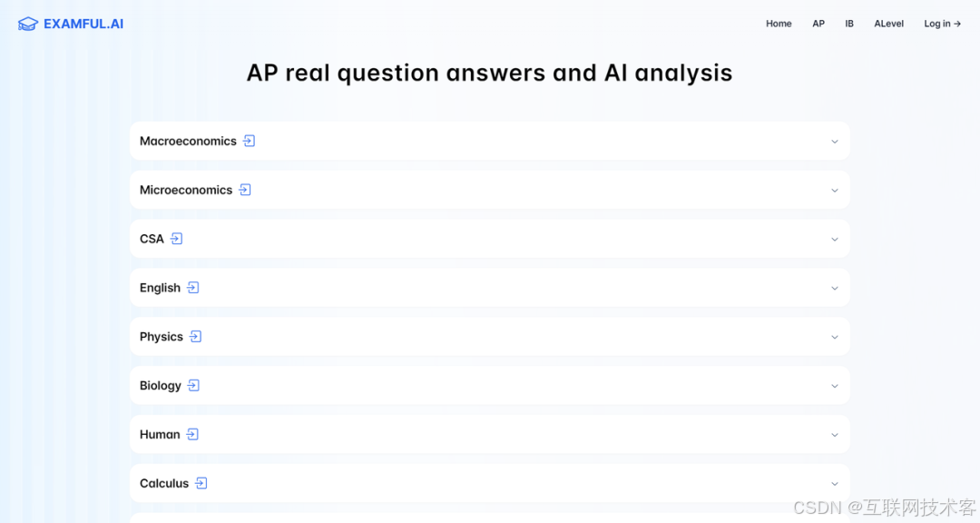Expand the CSA section chevron
Image resolution: width=980 pixels, height=523 pixels.
pyautogui.click(x=835, y=239)
